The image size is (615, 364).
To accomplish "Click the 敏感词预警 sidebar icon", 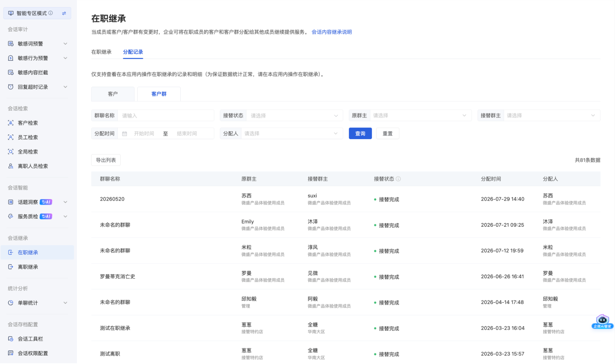I will click(x=10, y=44).
